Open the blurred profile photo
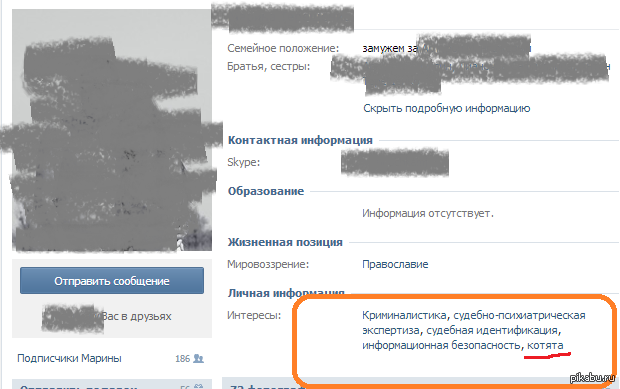Image resolution: width=620 pixels, height=389 pixels. 112,130
